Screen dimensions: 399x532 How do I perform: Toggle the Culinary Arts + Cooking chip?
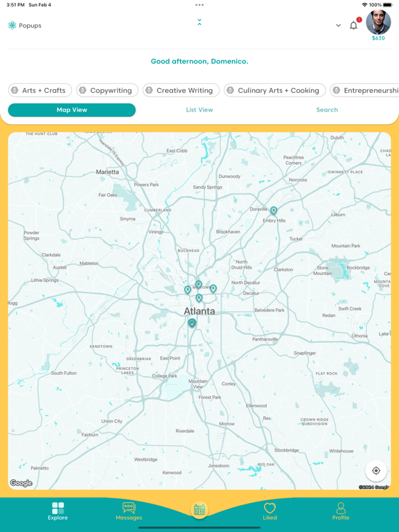click(274, 90)
